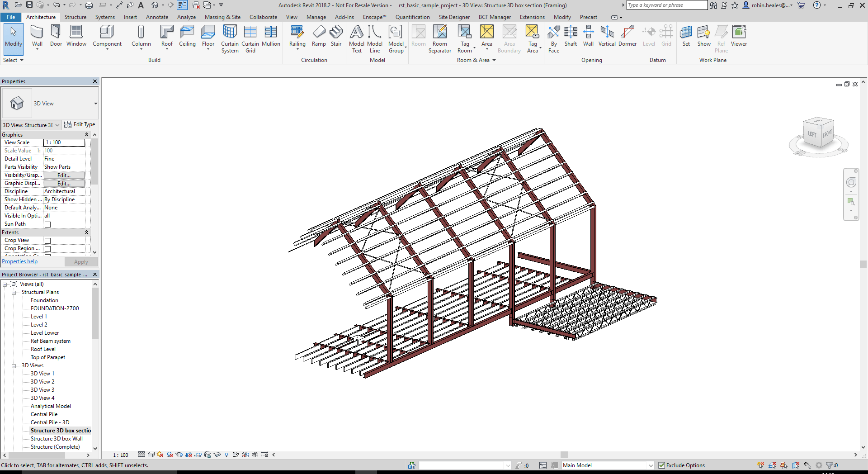Choose the Door tool
The image size is (868, 474).
[56, 36]
